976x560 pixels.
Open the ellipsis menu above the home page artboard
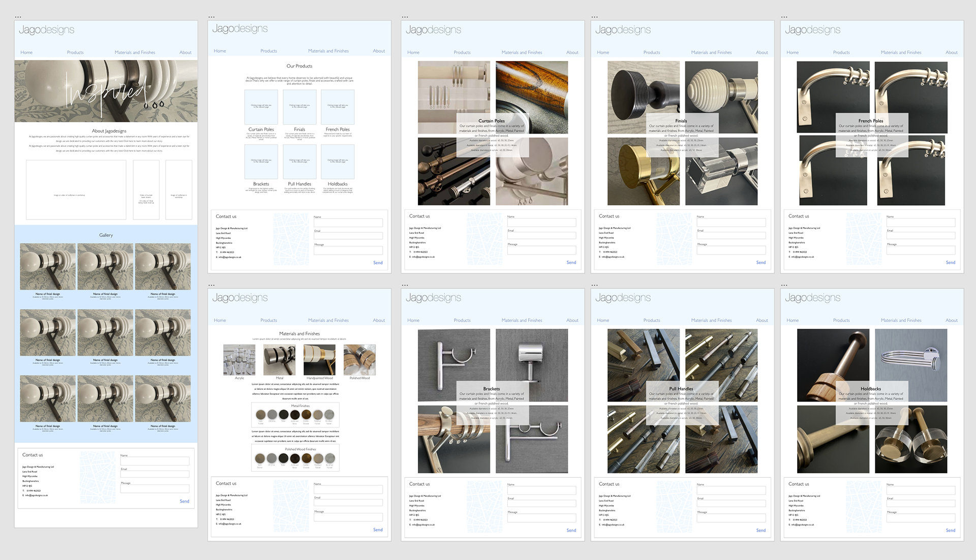tap(18, 17)
